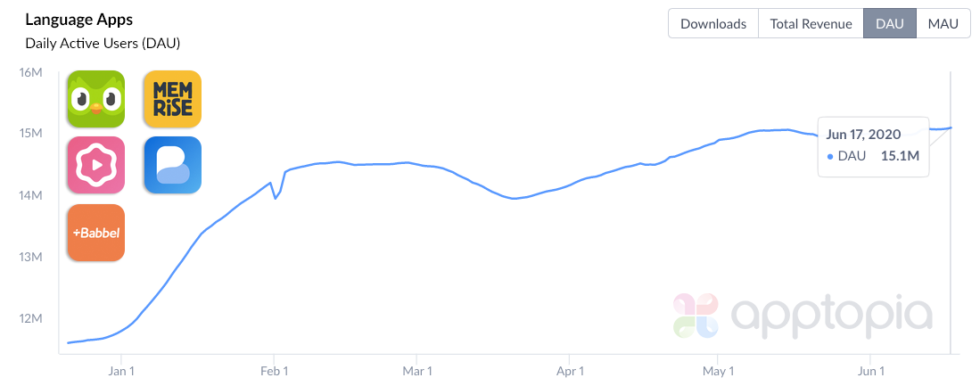Click the blue DAU legend dot in tooltip

point(830,157)
